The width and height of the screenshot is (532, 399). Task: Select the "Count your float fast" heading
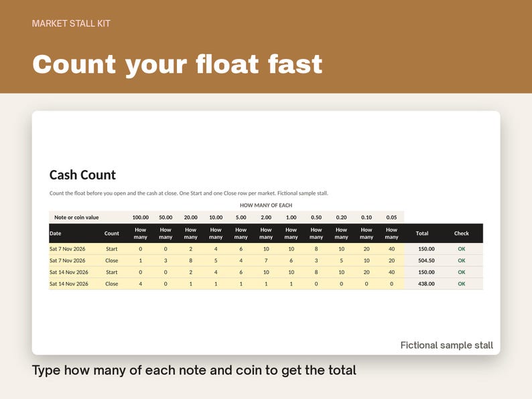(x=177, y=64)
